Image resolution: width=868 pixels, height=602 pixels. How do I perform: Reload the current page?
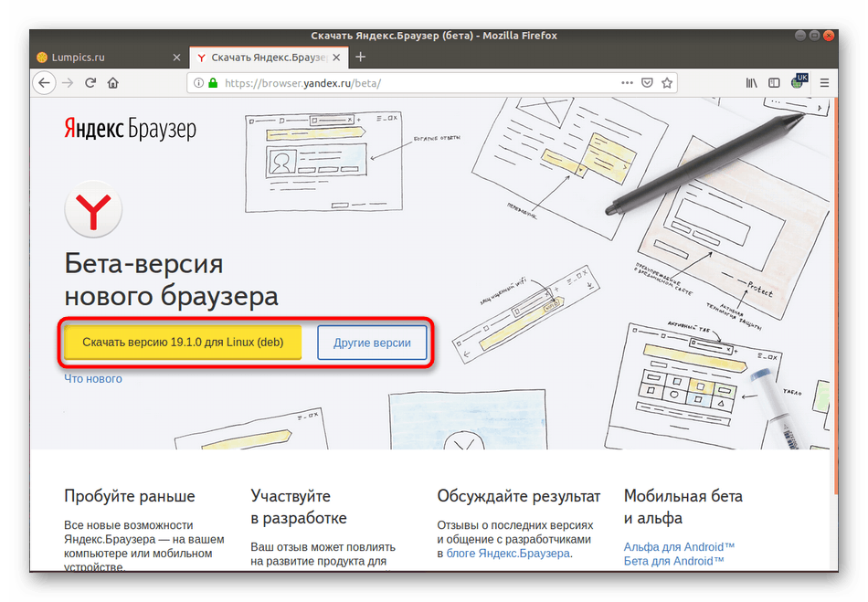pyautogui.click(x=90, y=83)
